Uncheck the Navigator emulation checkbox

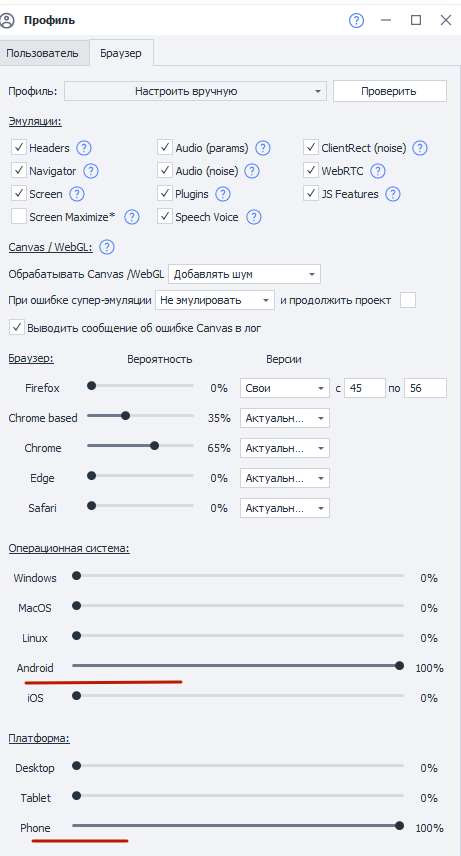coord(19,170)
